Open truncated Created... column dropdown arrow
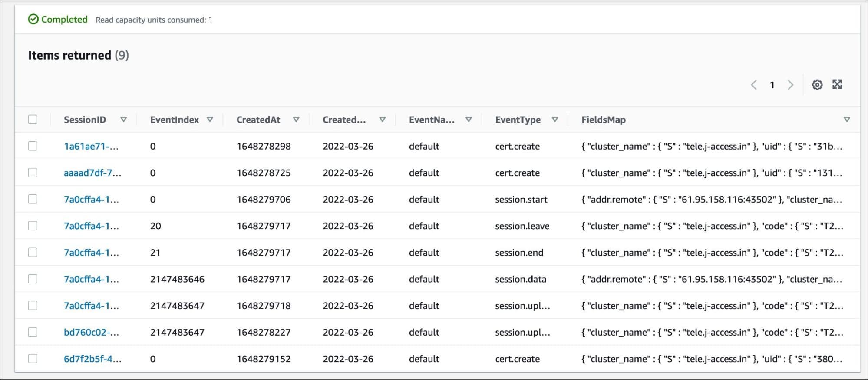The width and height of the screenshot is (868, 380). click(x=382, y=120)
